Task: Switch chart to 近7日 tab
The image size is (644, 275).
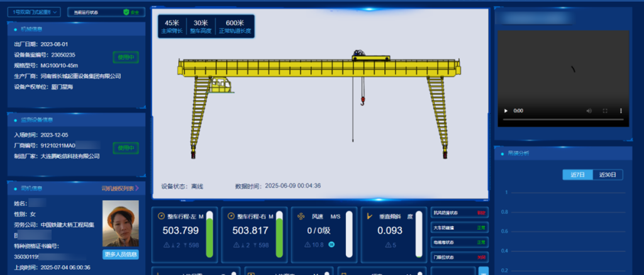Action: tap(577, 174)
